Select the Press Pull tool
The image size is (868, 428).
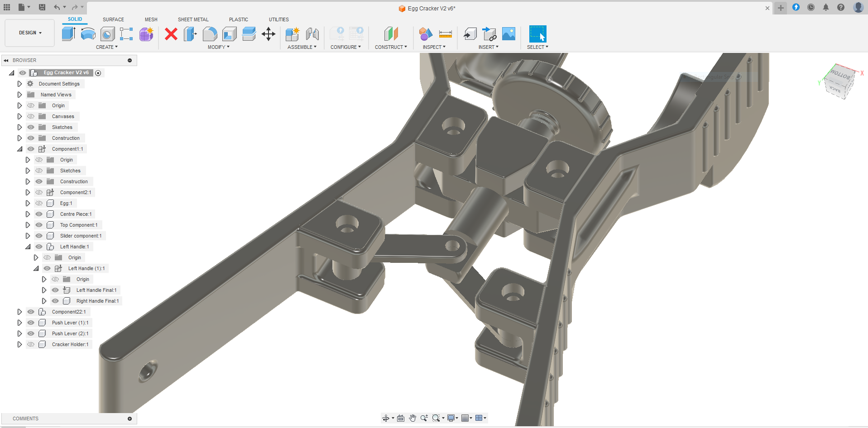(190, 34)
